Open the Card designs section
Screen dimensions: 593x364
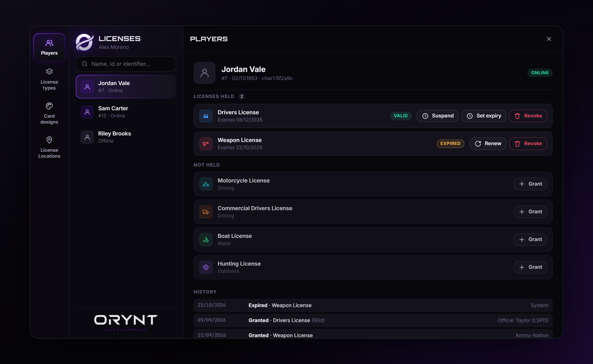click(49, 113)
